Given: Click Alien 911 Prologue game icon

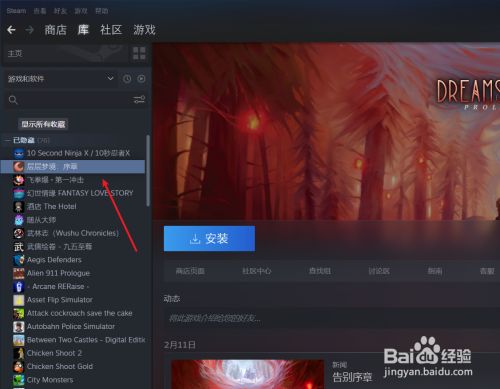Looking at the screenshot, I should click(x=19, y=273).
